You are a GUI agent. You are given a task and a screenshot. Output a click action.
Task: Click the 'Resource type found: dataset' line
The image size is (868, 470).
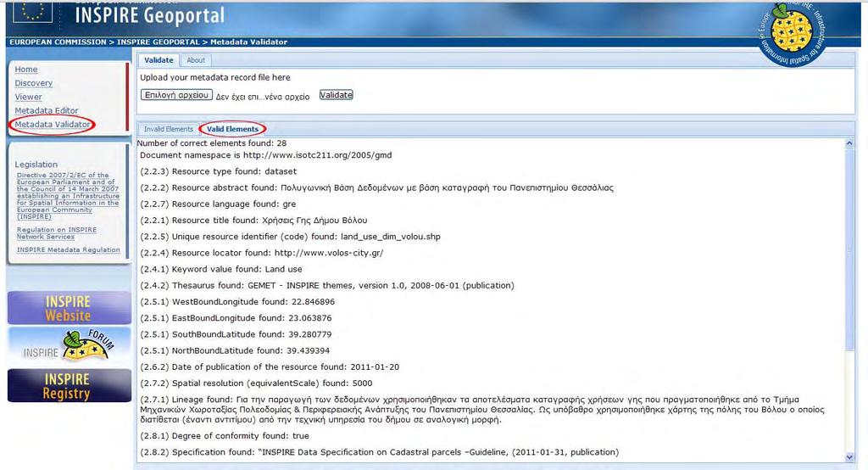pyautogui.click(x=218, y=172)
